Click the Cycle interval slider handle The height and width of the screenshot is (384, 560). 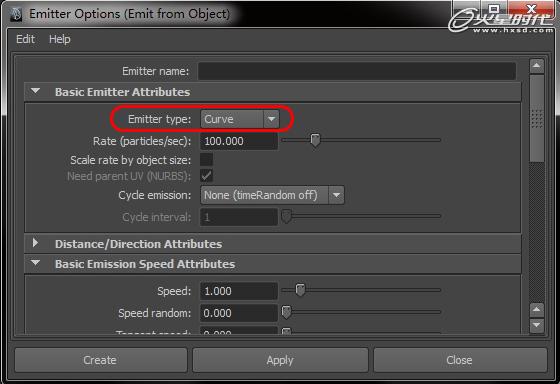[x=286, y=216]
